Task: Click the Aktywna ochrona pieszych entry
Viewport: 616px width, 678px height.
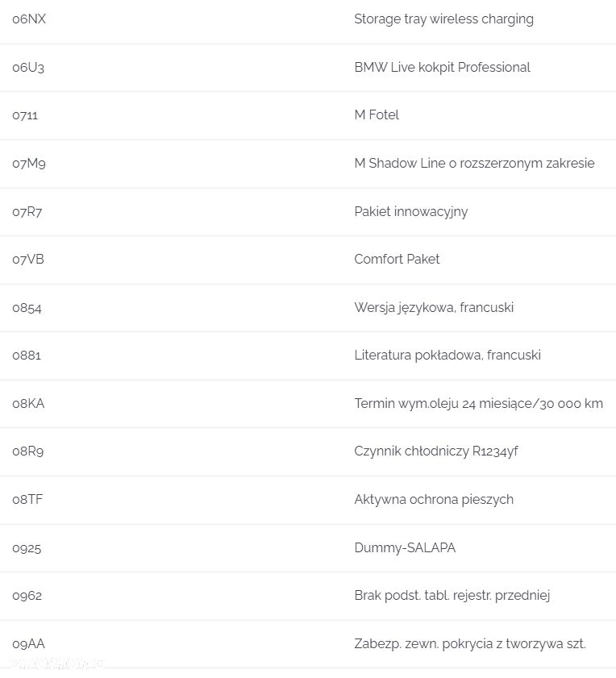Action: tap(434, 500)
